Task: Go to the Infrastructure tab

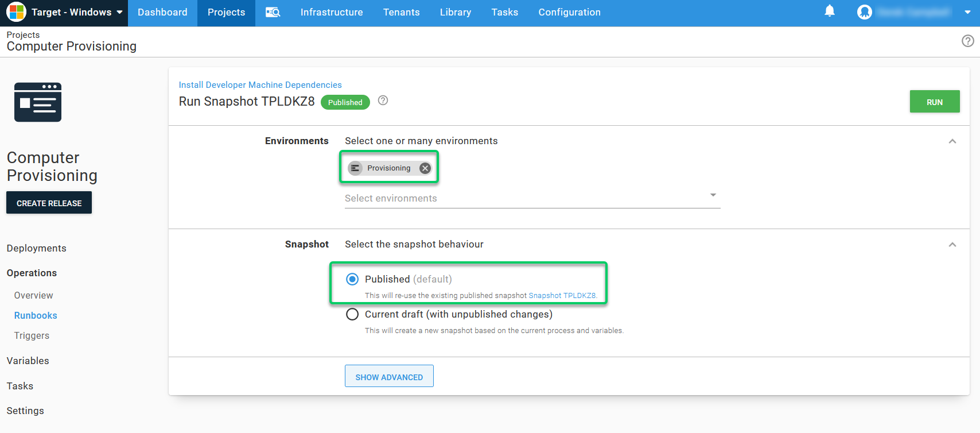Action: (x=331, y=12)
